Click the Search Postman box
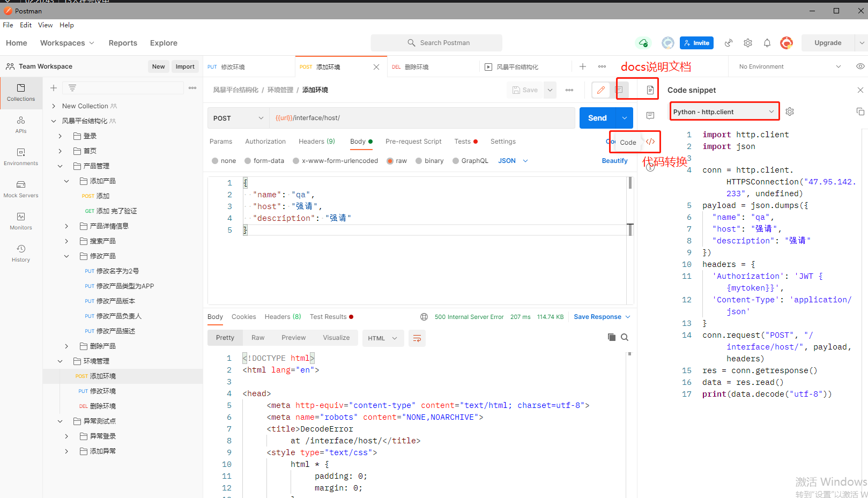This screenshot has width=868, height=498. [x=436, y=43]
